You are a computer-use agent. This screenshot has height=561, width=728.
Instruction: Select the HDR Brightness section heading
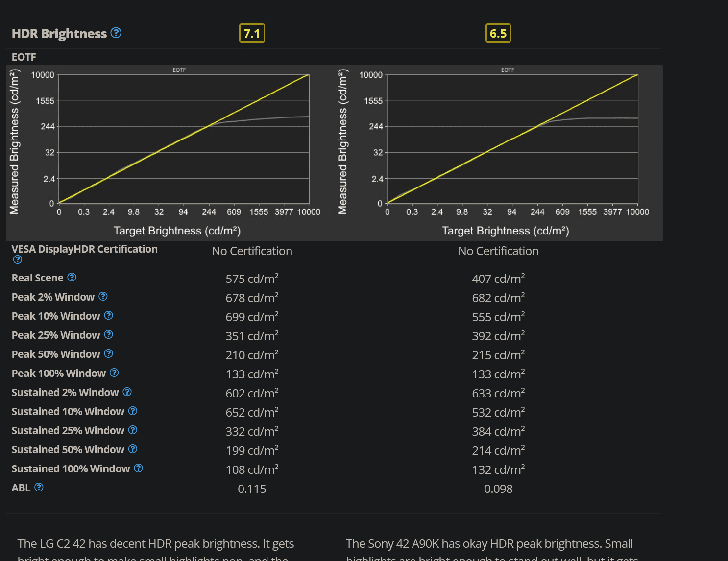[x=59, y=33]
